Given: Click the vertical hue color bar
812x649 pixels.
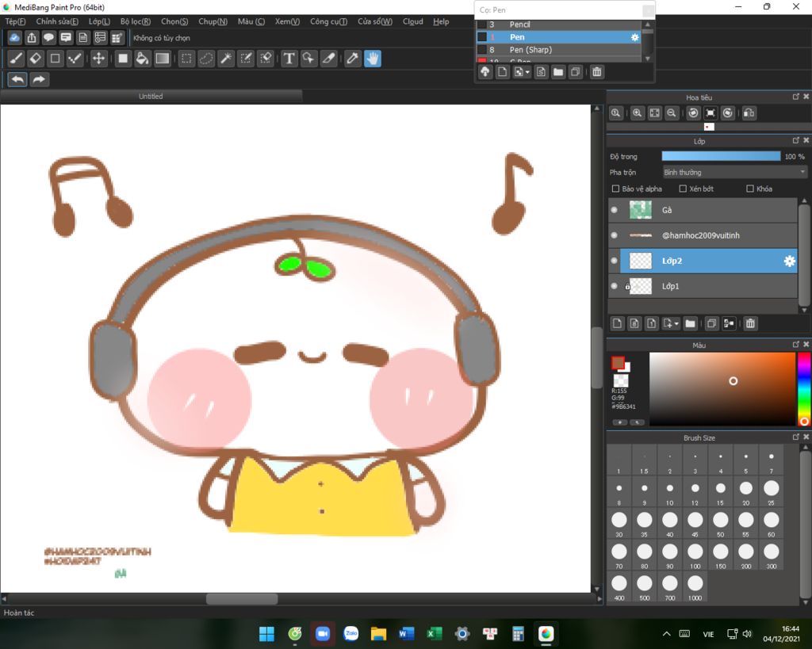Looking at the screenshot, I should click(804, 389).
